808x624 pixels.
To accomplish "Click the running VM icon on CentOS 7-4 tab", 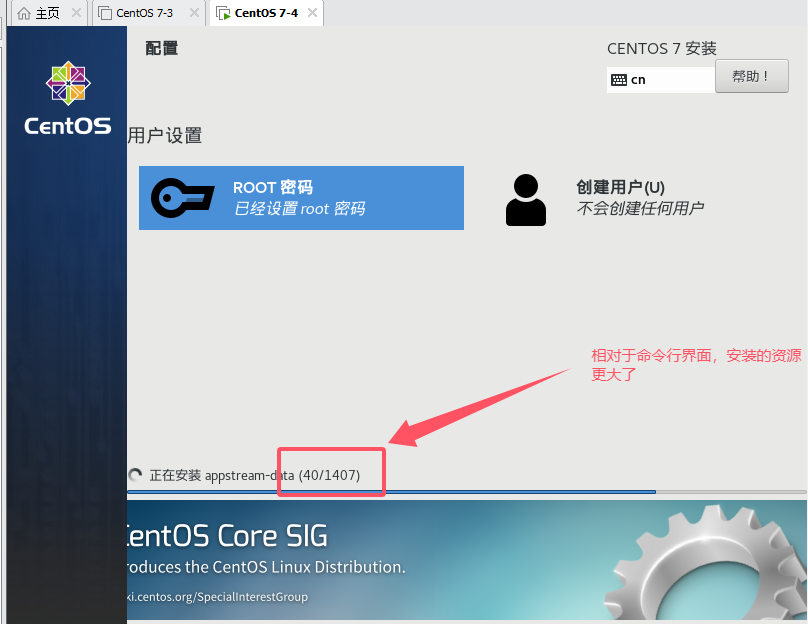I will [x=223, y=13].
